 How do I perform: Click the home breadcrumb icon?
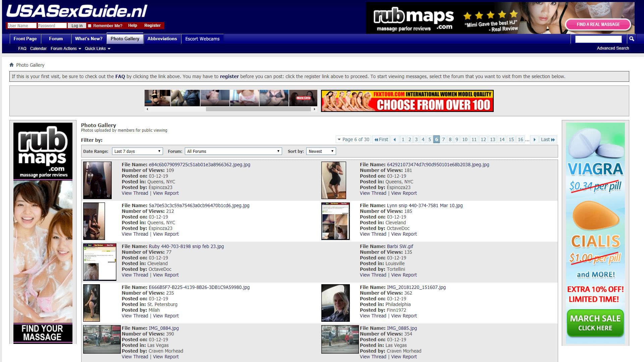click(x=11, y=65)
